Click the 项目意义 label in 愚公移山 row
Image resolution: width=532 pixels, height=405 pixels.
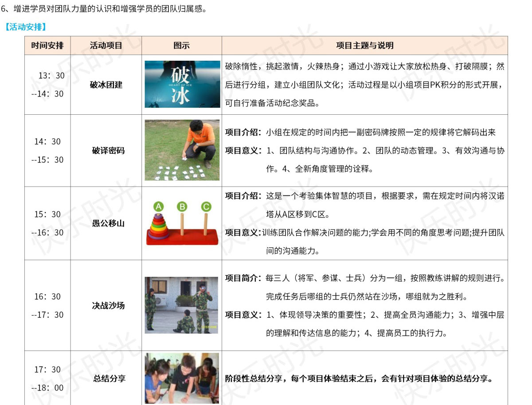pos(243,232)
